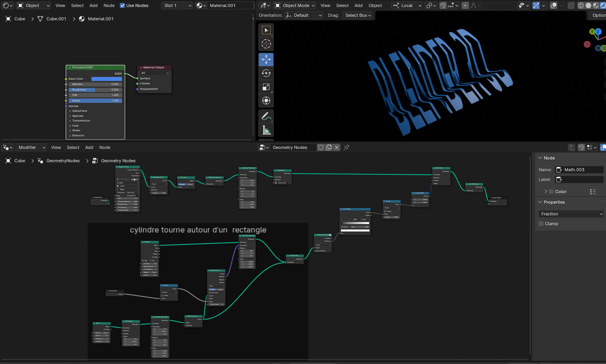The width and height of the screenshot is (606, 364).
Task: Click the Cube.001 breadcrumb in shader editor
Action: (x=56, y=19)
